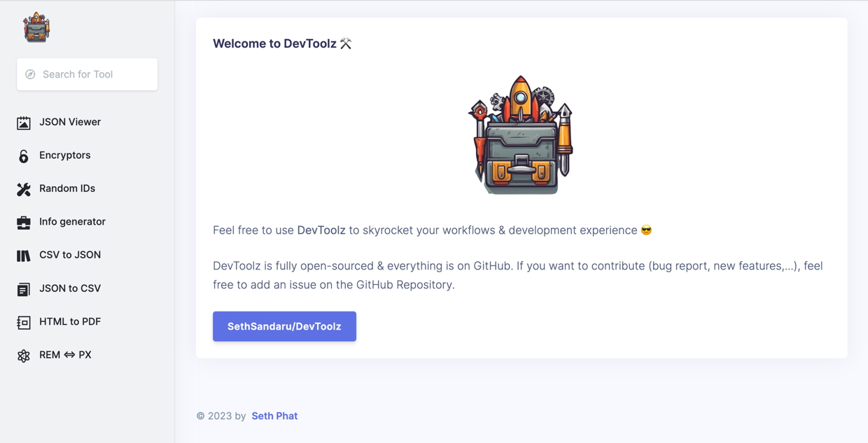Open JSON to CSV converter
This screenshot has width=868, height=443.
pyautogui.click(x=70, y=288)
